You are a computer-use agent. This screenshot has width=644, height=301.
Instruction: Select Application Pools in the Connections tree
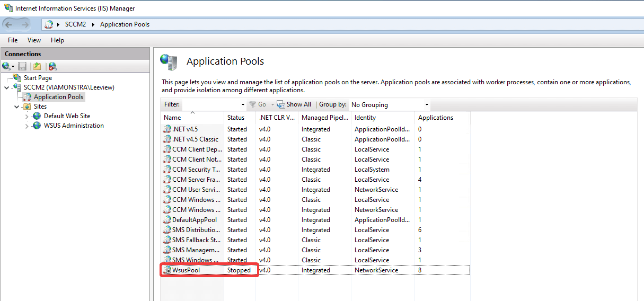(x=58, y=97)
